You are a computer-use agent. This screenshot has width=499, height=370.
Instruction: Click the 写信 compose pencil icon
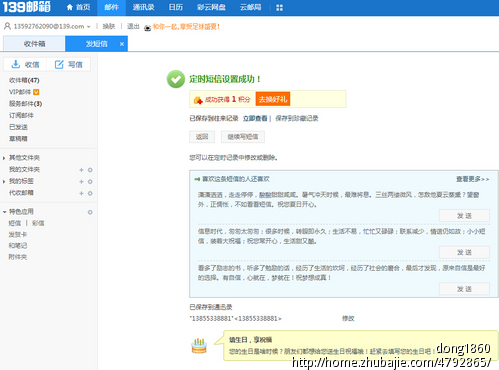[59, 64]
